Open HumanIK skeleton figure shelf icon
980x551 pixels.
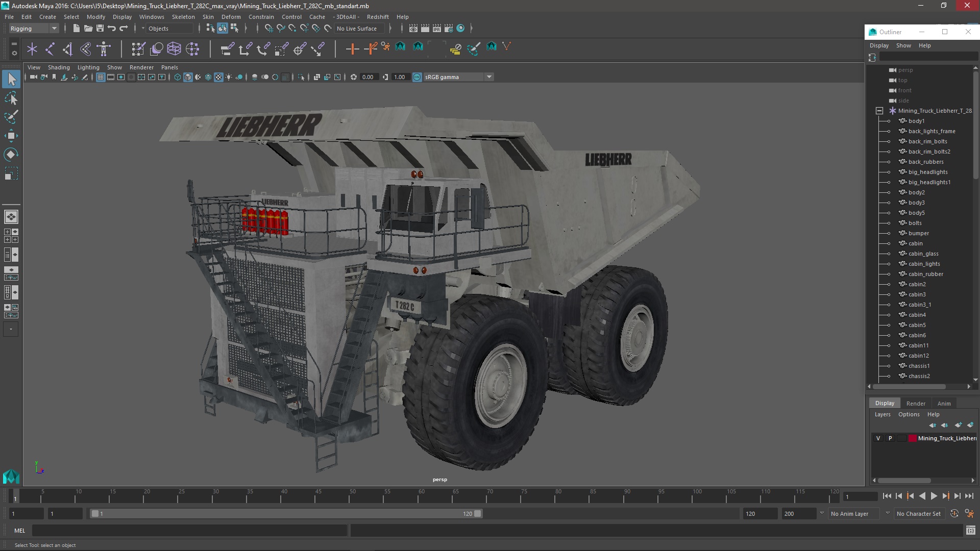pos(104,49)
